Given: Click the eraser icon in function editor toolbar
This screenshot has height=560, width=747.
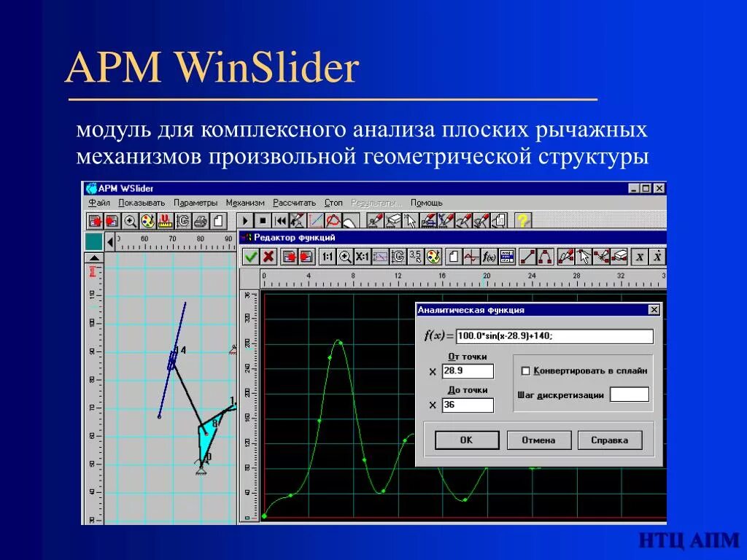Looking at the screenshot, I should 619,257.
